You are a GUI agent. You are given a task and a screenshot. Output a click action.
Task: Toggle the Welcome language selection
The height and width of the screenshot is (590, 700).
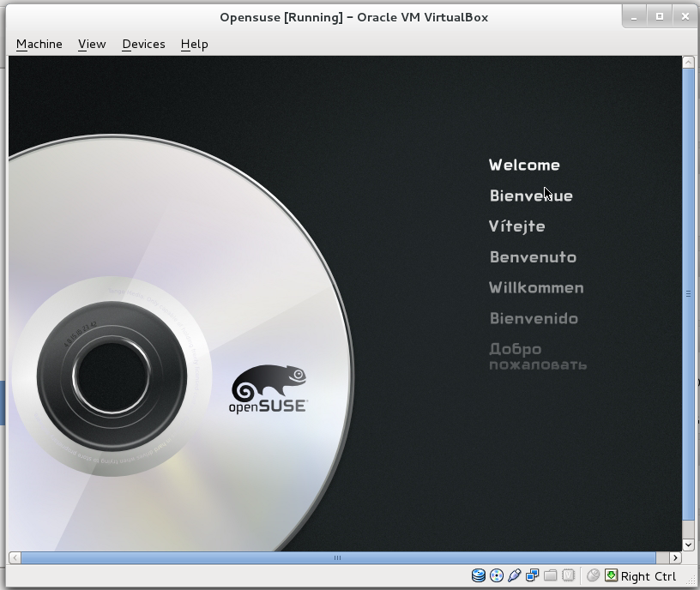click(523, 165)
